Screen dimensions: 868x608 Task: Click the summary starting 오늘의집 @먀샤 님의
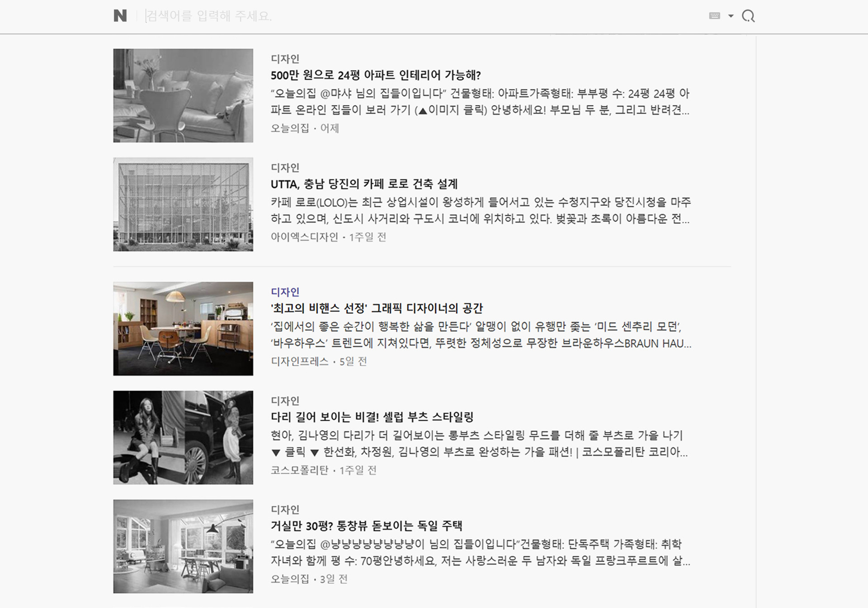[480, 102]
